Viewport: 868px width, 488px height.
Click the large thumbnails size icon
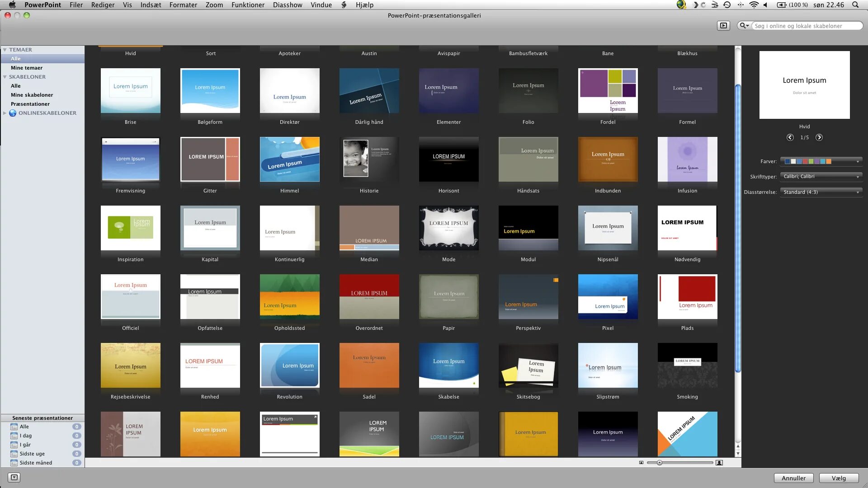point(719,463)
